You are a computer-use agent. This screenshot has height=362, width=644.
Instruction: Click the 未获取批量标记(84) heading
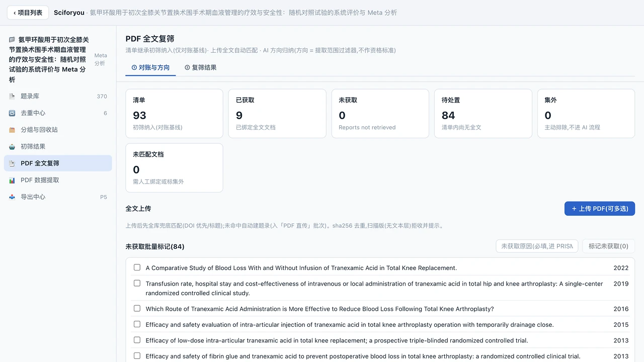click(x=155, y=246)
